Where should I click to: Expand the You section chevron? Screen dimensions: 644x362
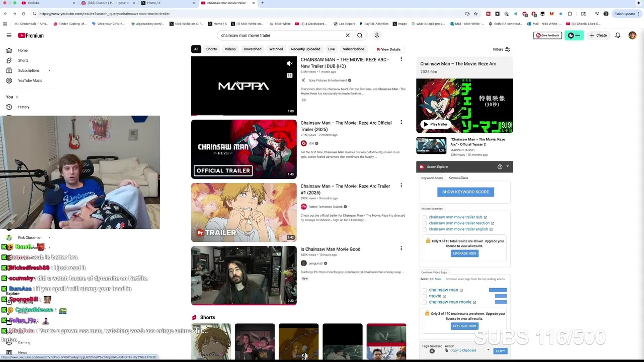(x=17, y=97)
